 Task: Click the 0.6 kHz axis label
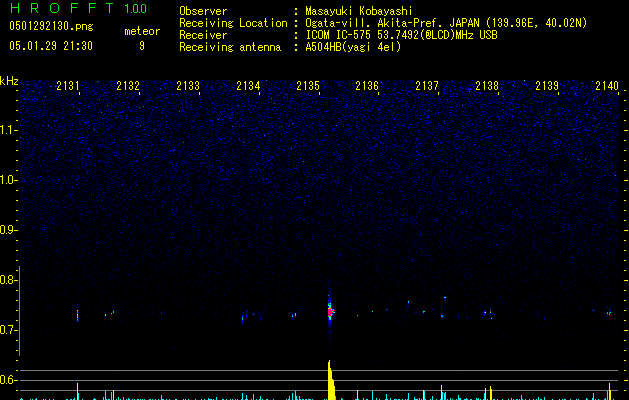pos(8,380)
